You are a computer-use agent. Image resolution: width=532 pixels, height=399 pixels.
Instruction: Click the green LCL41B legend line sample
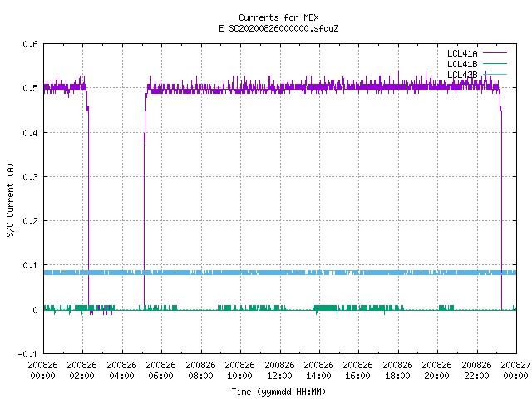pos(495,63)
